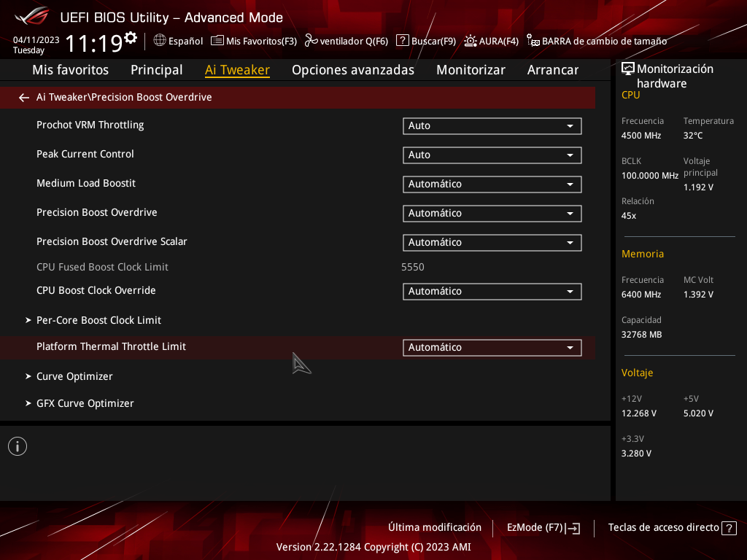Viewport: 747px width, 560px height.
Task: Click the Q-Fan ventilador icon
Action: 311,41
